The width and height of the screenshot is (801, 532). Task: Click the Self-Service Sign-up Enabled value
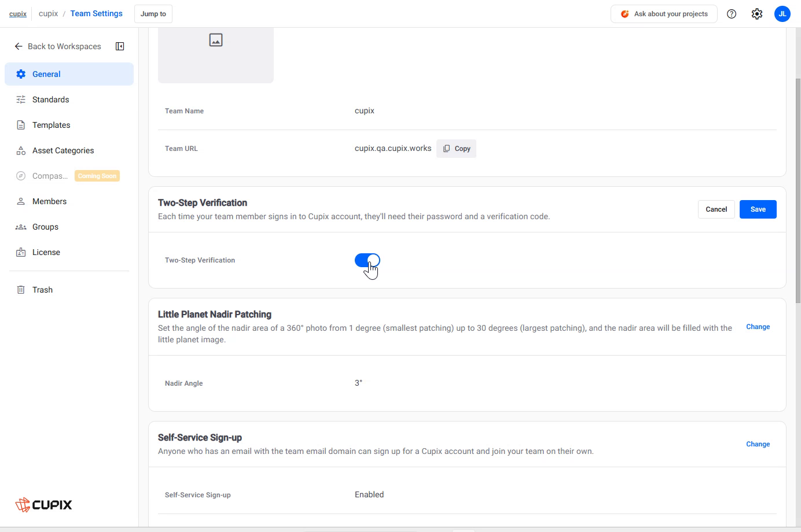pos(369,494)
